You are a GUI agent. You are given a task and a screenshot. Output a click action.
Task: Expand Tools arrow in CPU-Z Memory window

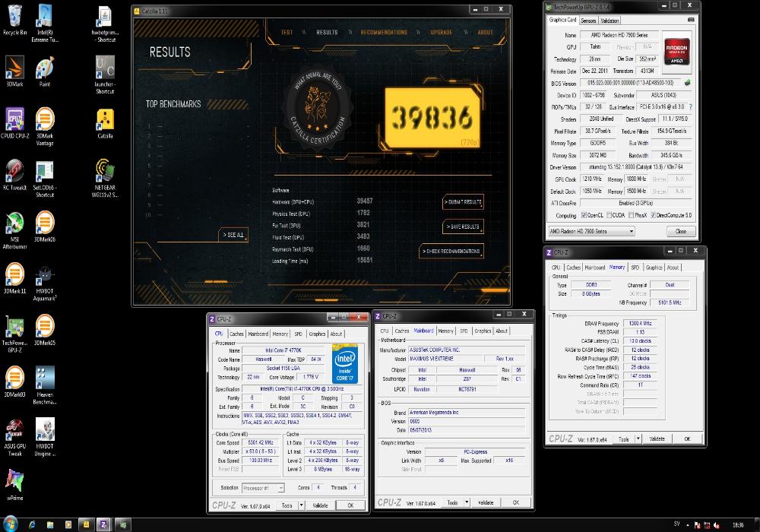pyautogui.click(x=638, y=439)
